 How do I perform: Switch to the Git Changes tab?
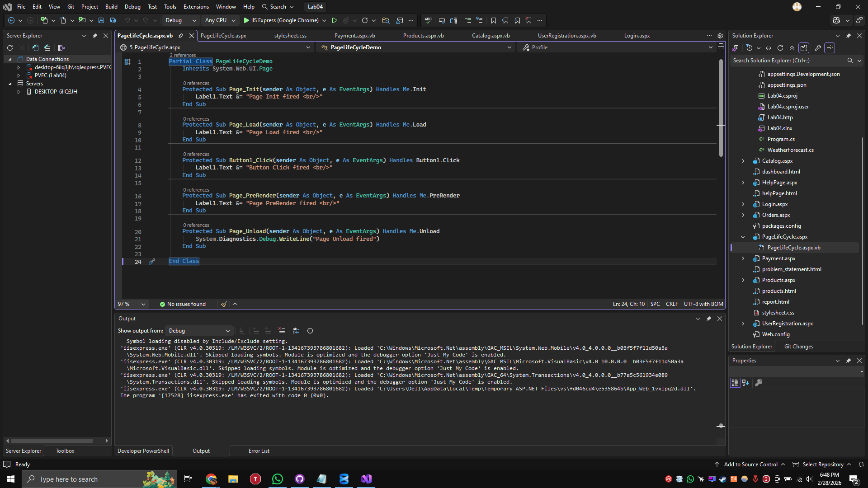[798, 346]
